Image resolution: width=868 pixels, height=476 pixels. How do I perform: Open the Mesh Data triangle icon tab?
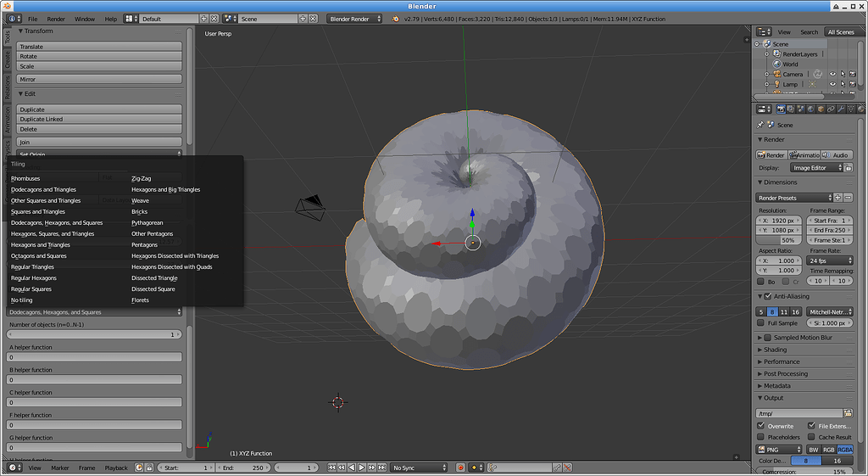851,109
